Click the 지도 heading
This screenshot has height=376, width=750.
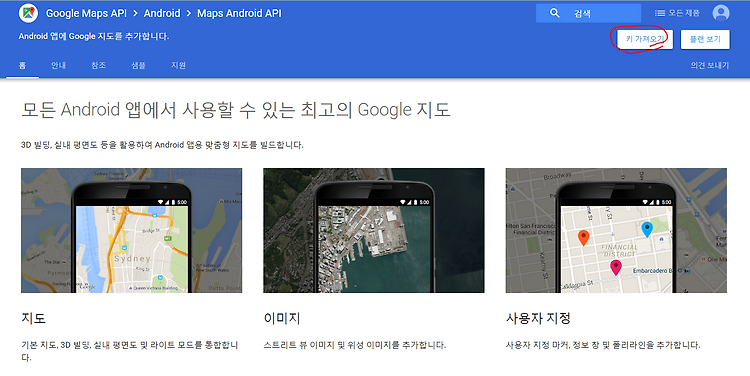tap(33, 318)
